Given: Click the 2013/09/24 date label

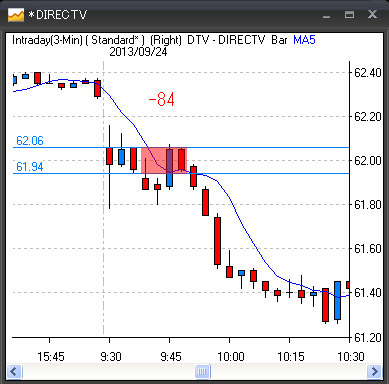Looking at the screenshot, I should click(x=138, y=52).
